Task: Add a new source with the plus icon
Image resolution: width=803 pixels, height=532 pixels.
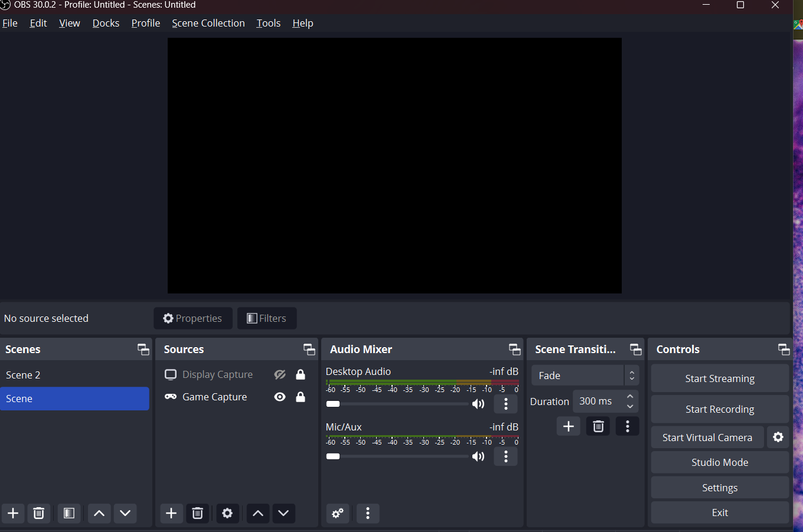Action: (171, 513)
